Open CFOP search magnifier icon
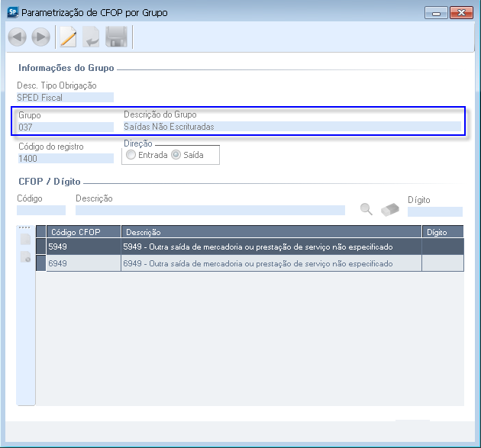This screenshot has height=448, width=481. (x=366, y=209)
